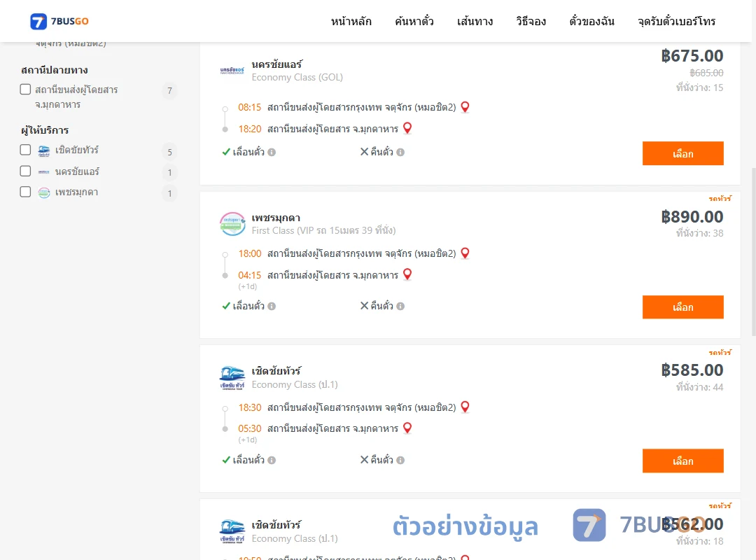Select the ฿585.00 เชิดชัยทัวร์ trip with เลือก
This screenshot has width=756, height=560.
pos(682,461)
